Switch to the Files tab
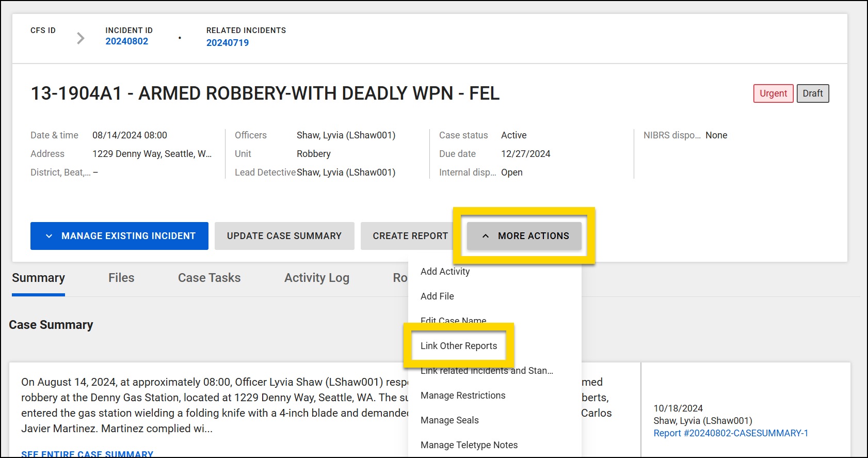Viewport: 868px width, 458px height. pyautogui.click(x=121, y=278)
